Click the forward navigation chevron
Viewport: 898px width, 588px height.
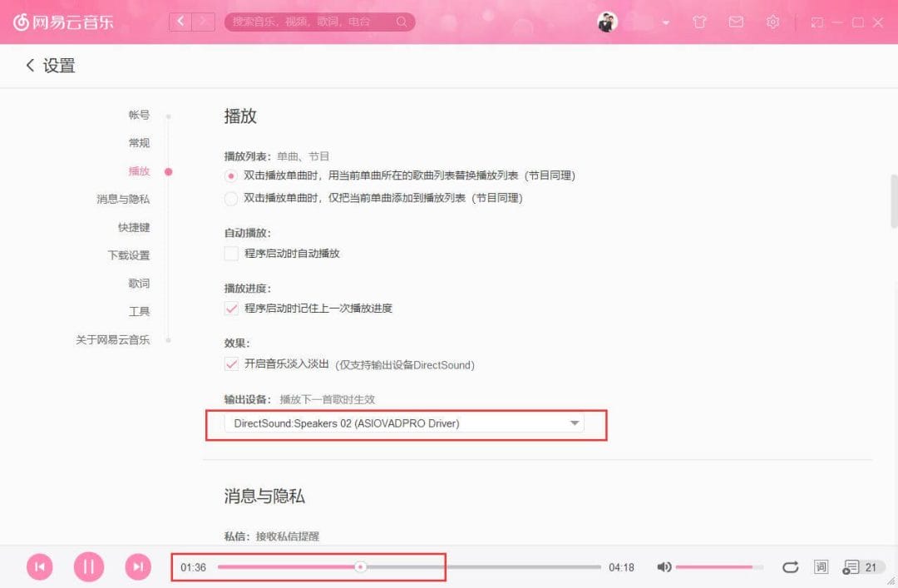point(202,22)
